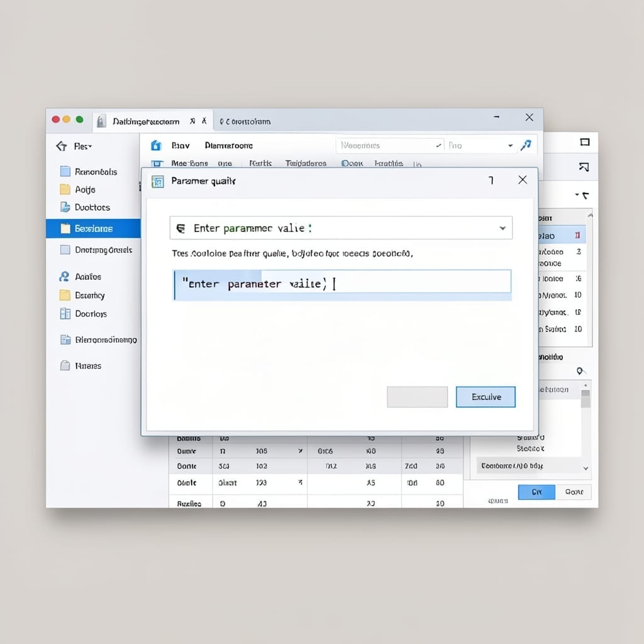Select the Rerttls toolbar item

click(260, 164)
